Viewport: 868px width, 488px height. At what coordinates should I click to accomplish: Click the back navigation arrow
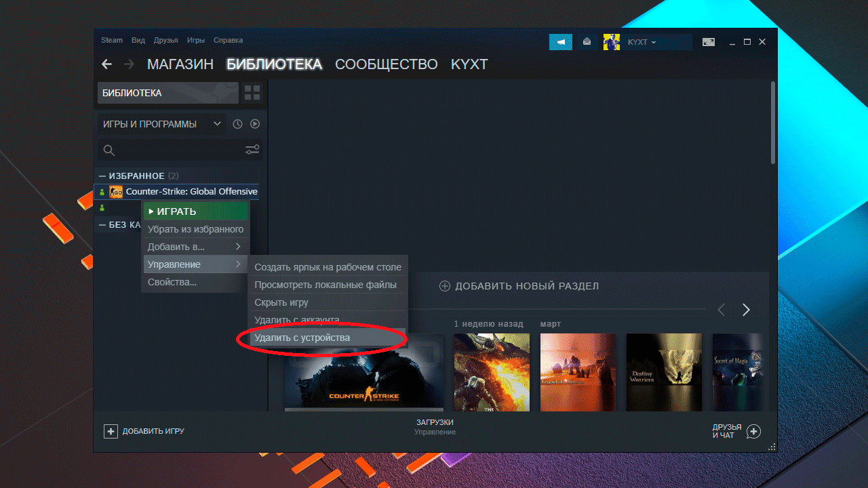pyautogui.click(x=106, y=64)
